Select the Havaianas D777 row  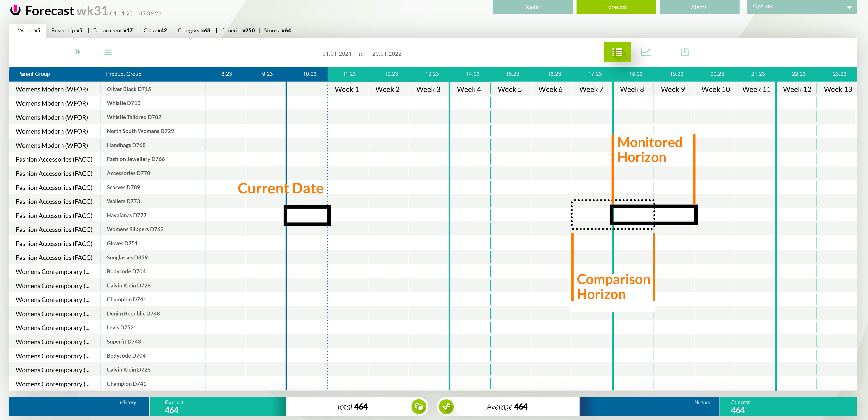126,215
